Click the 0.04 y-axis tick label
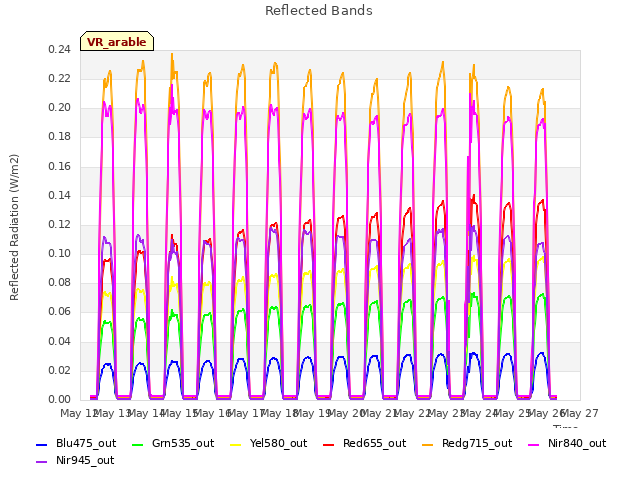 [x=59, y=341]
